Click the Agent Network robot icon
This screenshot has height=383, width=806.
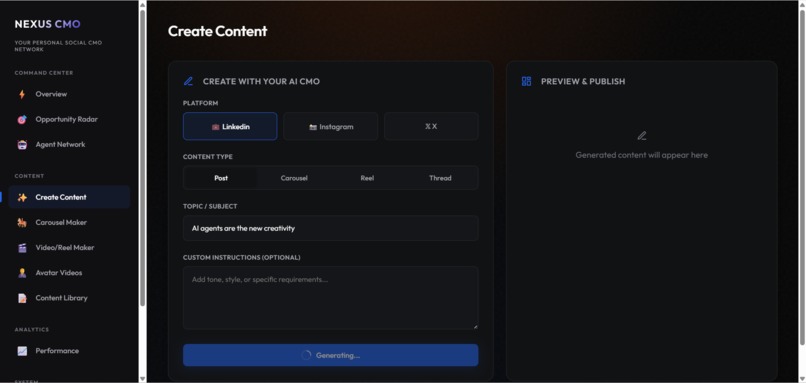22,144
